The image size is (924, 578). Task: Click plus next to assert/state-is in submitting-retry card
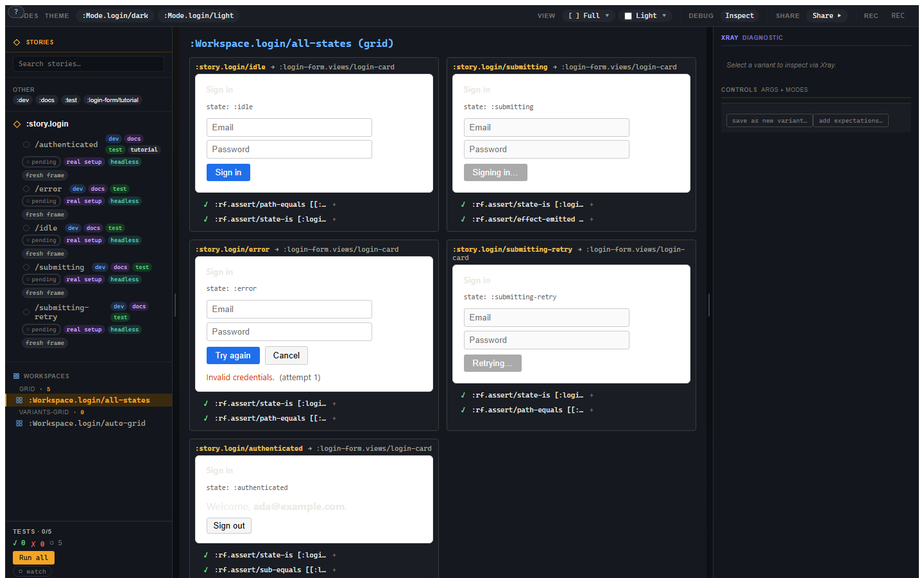592,396
